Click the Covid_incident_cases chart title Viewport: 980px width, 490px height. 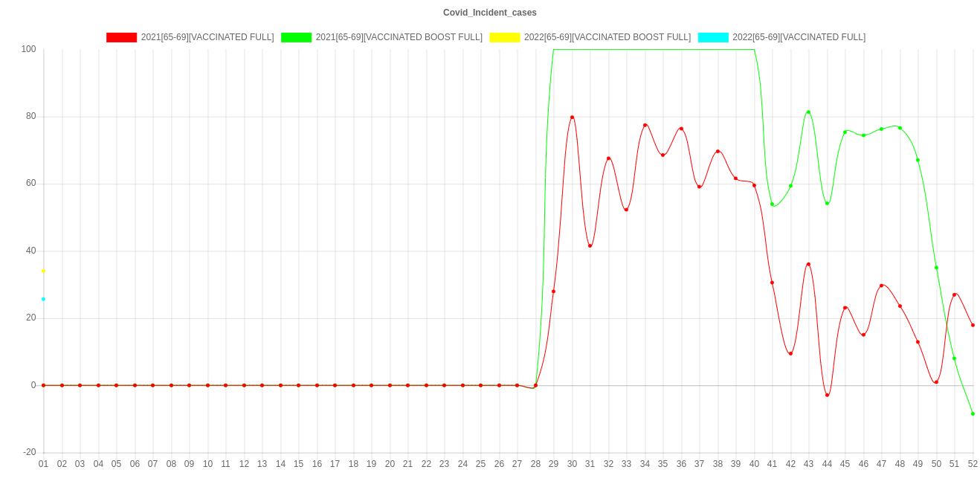click(x=489, y=13)
